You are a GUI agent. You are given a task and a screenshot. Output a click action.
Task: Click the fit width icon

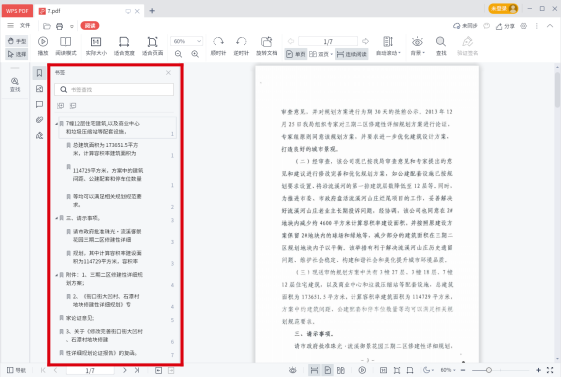pos(124,46)
